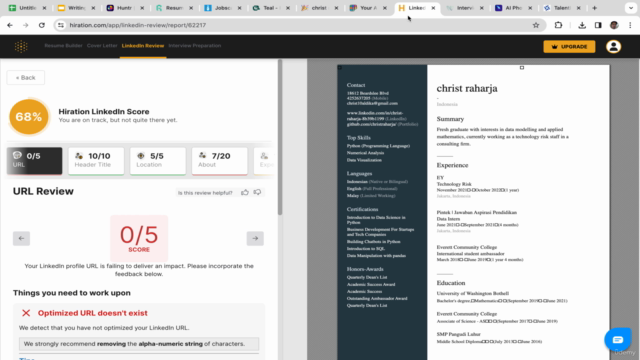Reload the page with the refresh icon
Image resolution: width=640 pixels, height=360 pixels.
click(42, 25)
